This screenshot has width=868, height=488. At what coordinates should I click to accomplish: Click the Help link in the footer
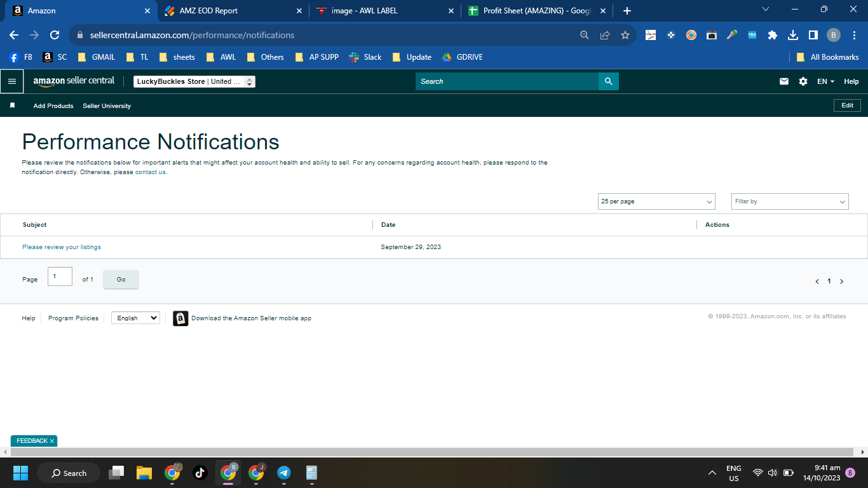tap(29, 318)
